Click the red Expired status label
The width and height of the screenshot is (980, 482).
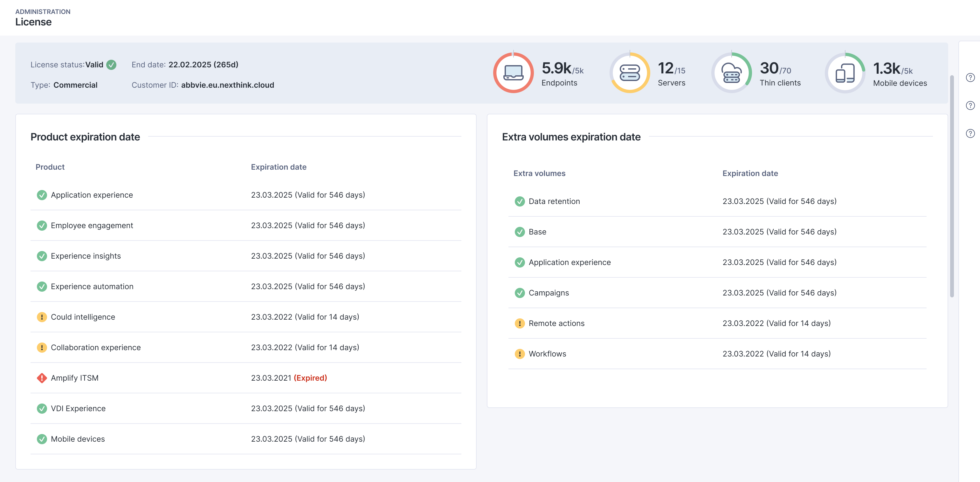pyautogui.click(x=310, y=378)
